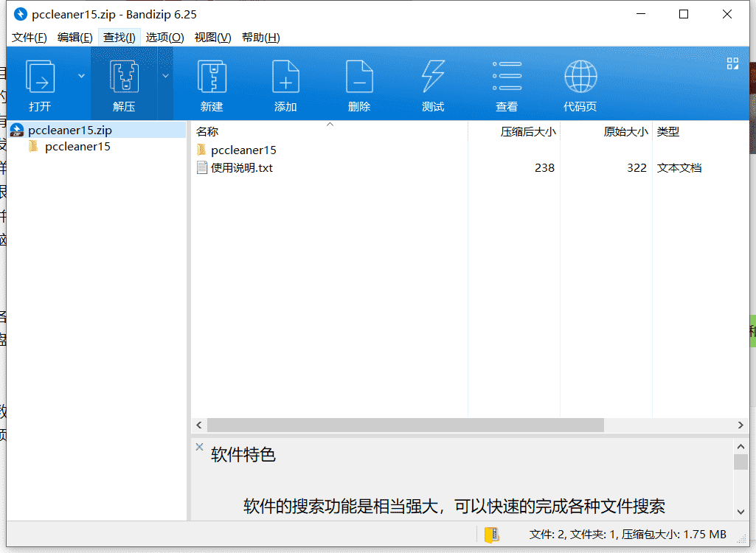The image size is (756, 553).
Task: Click the 查看 (View) toolbar icon
Action: 507,76
